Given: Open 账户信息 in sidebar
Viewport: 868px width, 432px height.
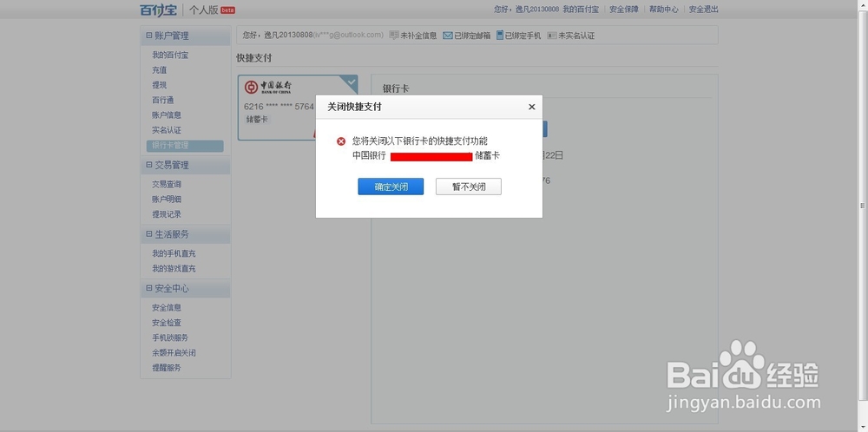Looking at the screenshot, I should point(167,115).
